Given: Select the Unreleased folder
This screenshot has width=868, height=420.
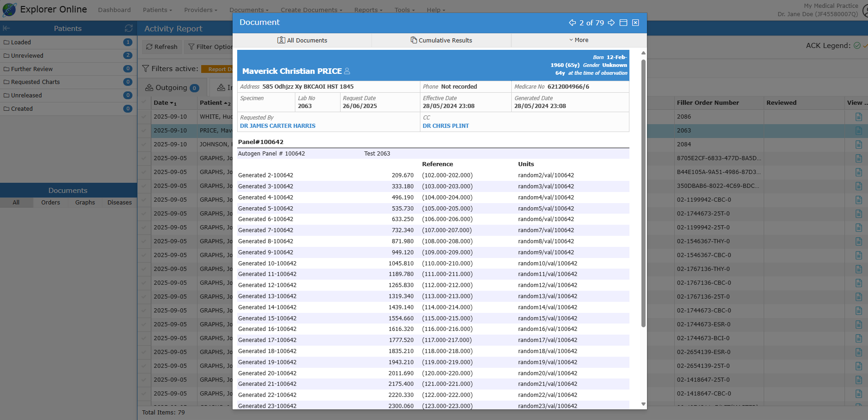Looking at the screenshot, I should (x=68, y=95).
